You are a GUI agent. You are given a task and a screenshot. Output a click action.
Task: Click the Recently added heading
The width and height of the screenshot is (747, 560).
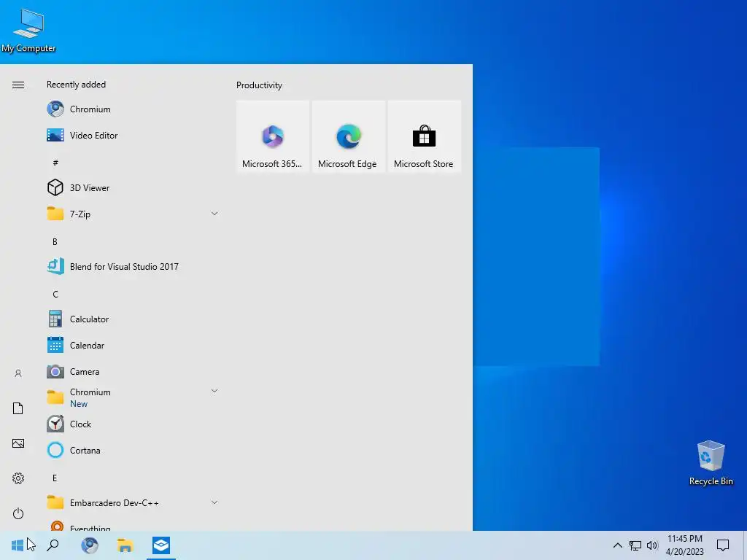pyautogui.click(x=76, y=85)
